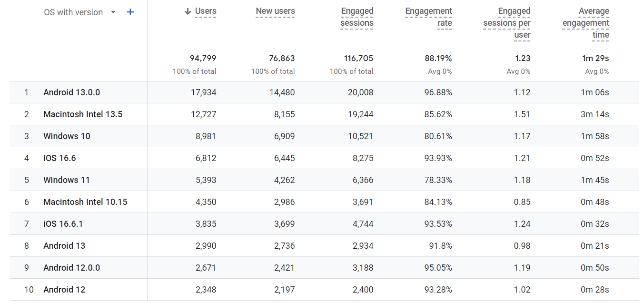The height and width of the screenshot is (304, 644).
Task: Click Android 12.0.0 engagement rate 95.05%
Action: [438, 268]
